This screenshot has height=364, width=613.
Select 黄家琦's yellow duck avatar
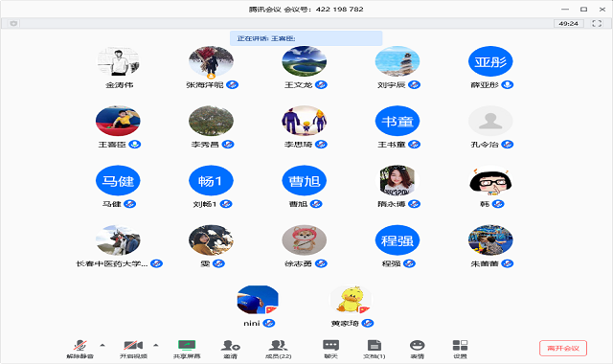(351, 300)
